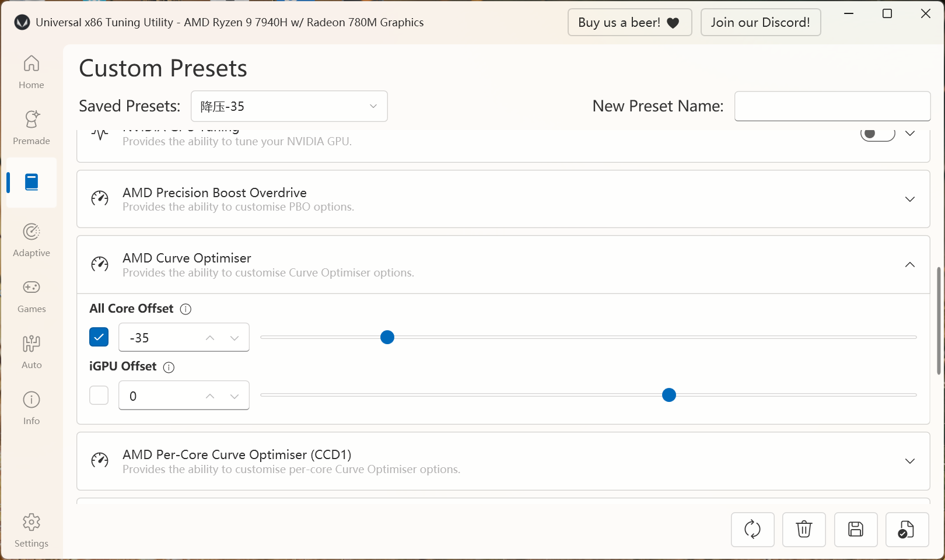945x560 pixels.
Task: Click the Join our Discord button
Action: tap(761, 22)
